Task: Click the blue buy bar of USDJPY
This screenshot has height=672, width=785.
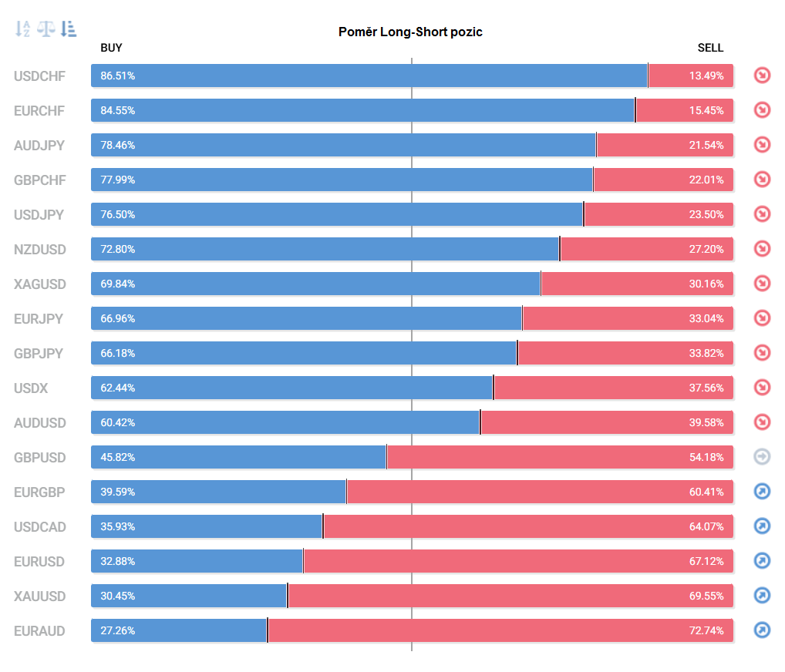Action: point(336,214)
